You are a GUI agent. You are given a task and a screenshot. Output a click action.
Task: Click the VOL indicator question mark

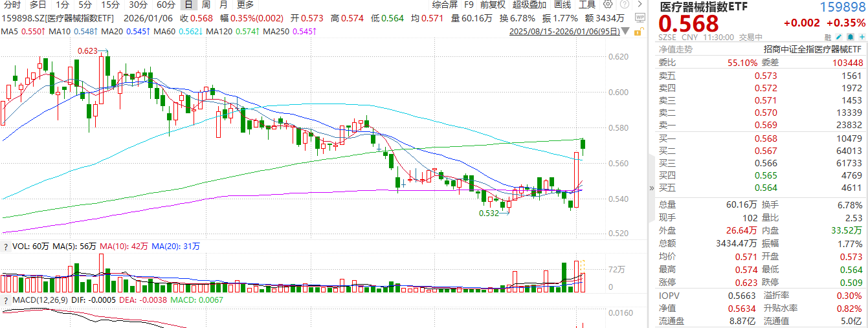tap(6, 246)
